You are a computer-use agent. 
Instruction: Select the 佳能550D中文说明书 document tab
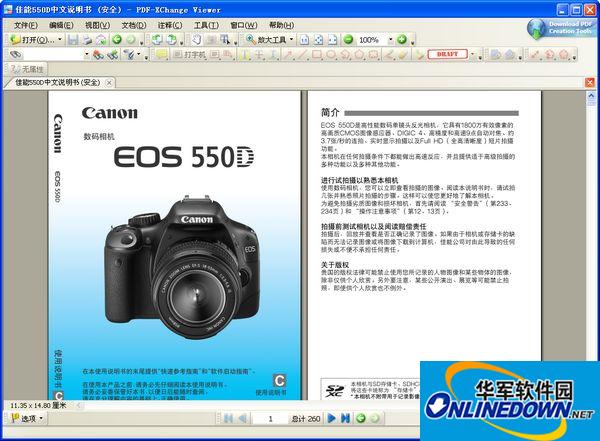[x=58, y=82]
